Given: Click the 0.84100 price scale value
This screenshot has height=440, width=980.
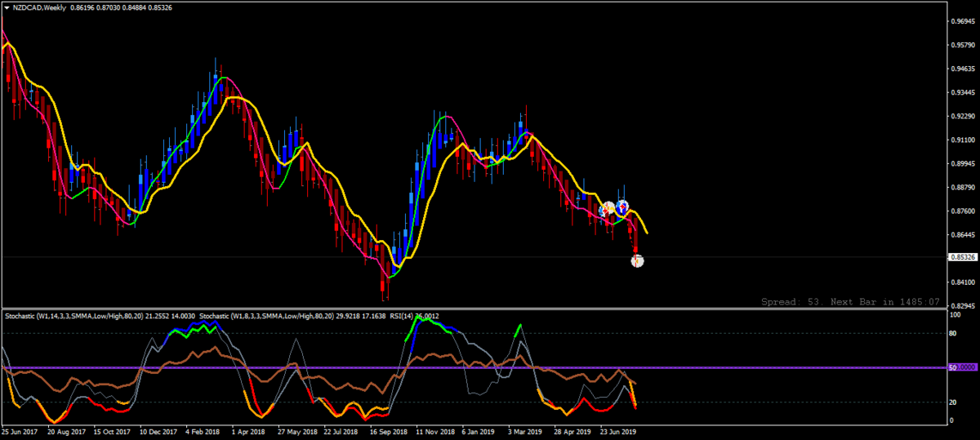Looking at the screenshot, I should pos(964,282).
